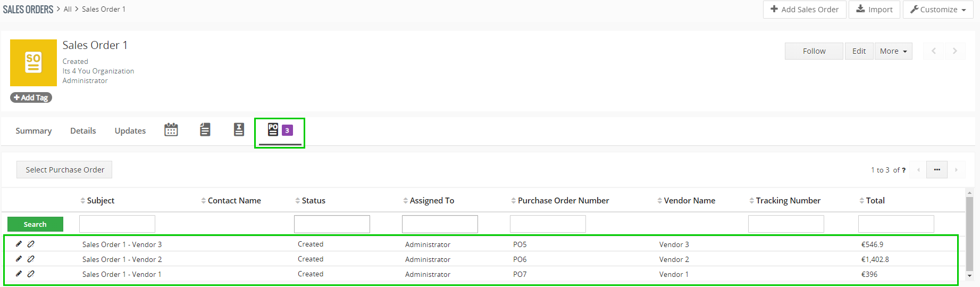Click the Status filter input field
This screenshot has height=287, width=980.
point(332,224)
